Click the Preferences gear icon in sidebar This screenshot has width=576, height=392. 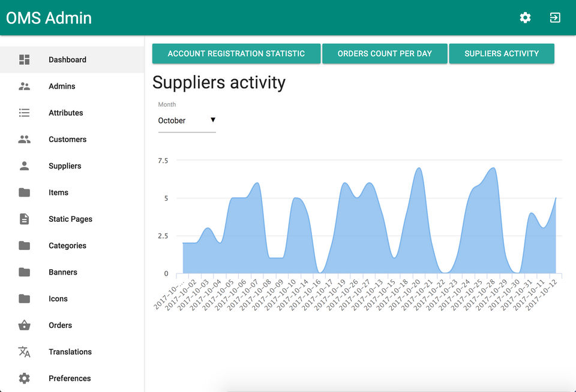(24, 378)
